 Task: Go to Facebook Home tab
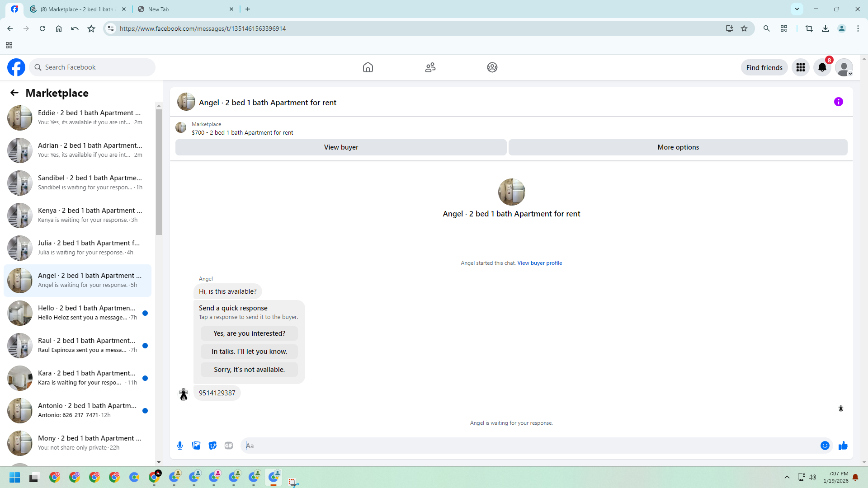coord(368,67)
